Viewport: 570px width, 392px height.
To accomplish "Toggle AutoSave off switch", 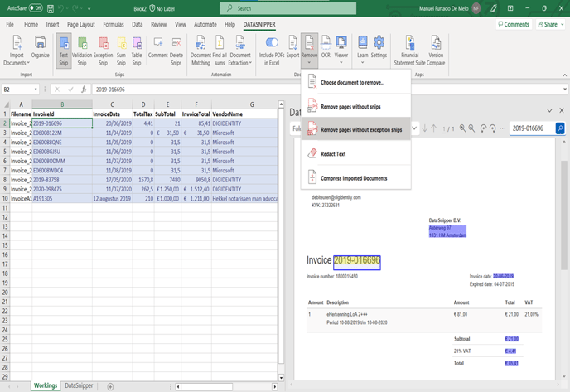I will click(x=36, y=8).
